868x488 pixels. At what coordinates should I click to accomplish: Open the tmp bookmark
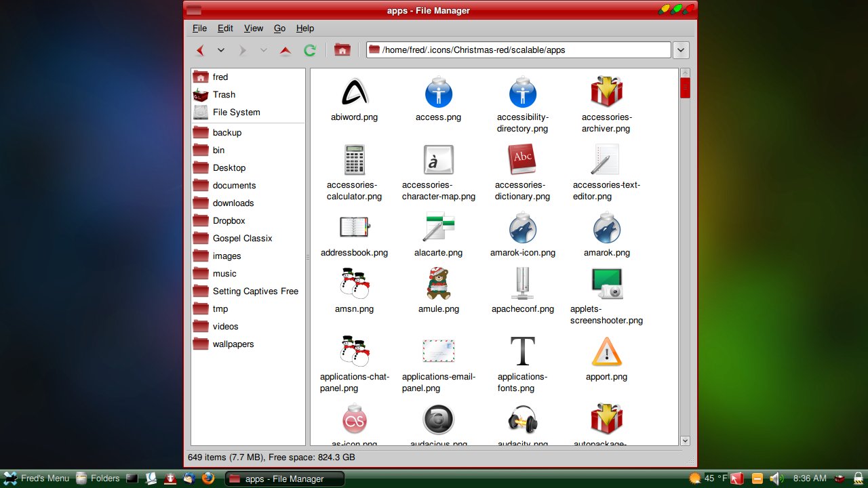[248, 309]
